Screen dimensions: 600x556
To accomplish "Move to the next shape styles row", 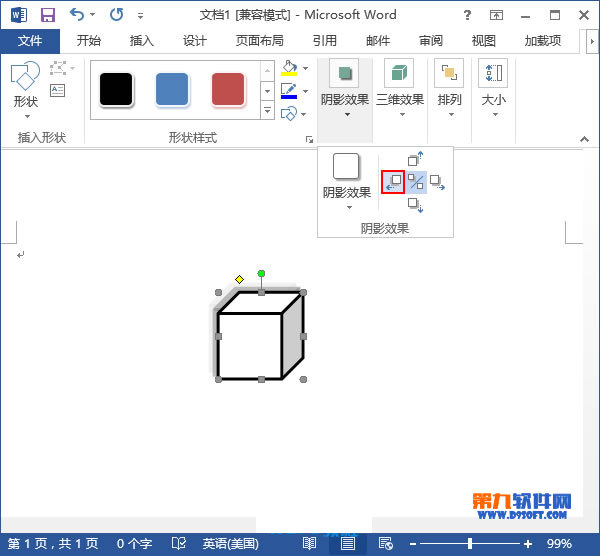I will pyautogui.click(x=267, y=91).
